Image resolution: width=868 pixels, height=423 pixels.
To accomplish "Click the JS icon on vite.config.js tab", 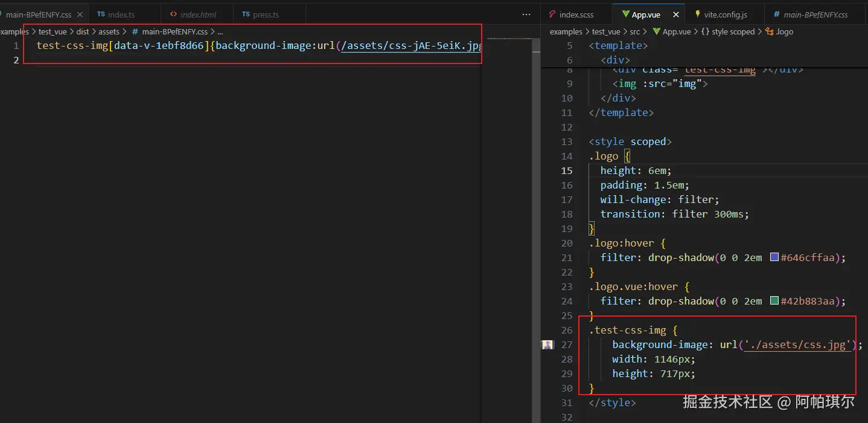I will click(x=698, y=15).
